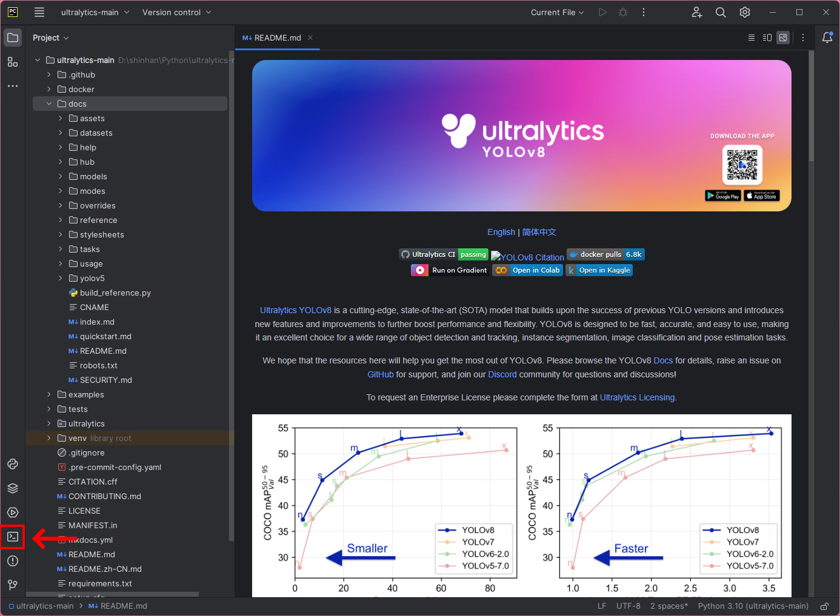Click the docker pulls badge

coord(605,254)
